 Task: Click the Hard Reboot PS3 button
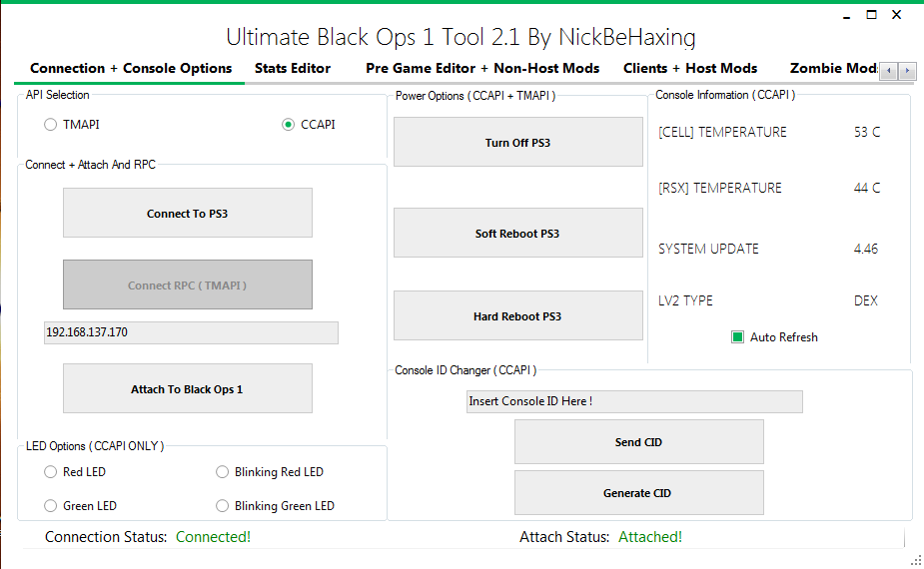[x=517, y=316]
